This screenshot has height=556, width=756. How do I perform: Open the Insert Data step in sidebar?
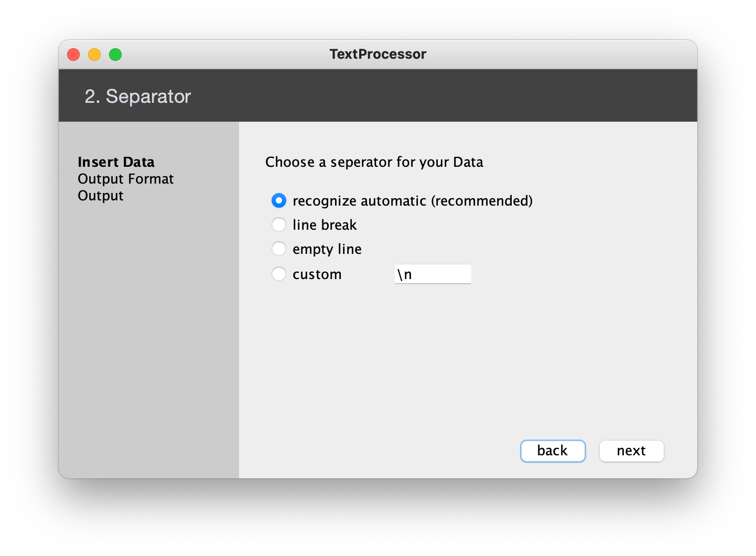pos(116,162)
